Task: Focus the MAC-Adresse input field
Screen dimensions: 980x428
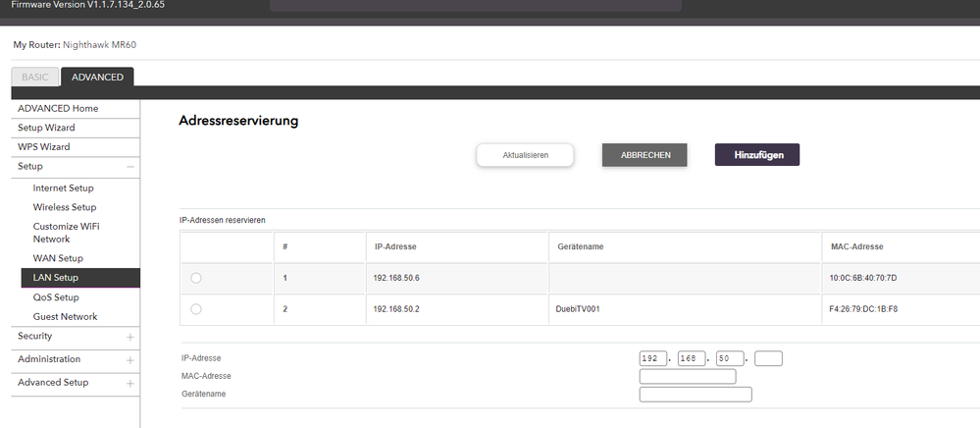Action: pos(688,377)
